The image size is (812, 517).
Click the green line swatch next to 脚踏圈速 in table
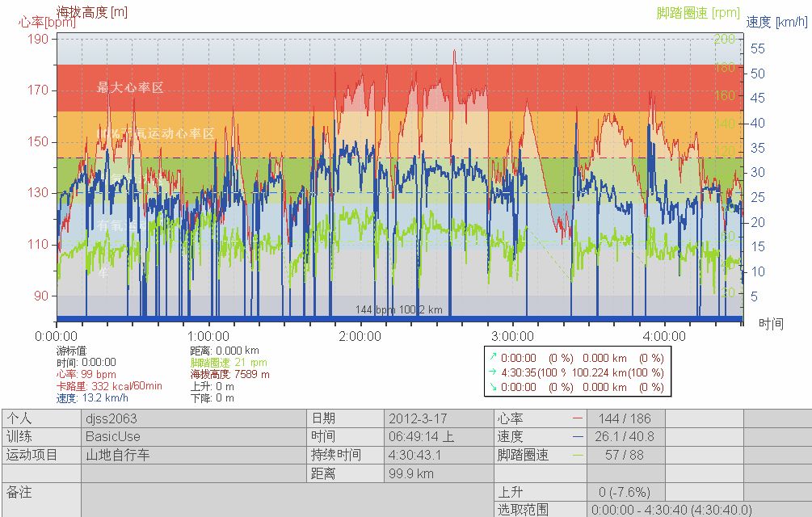tap(578, 456)
